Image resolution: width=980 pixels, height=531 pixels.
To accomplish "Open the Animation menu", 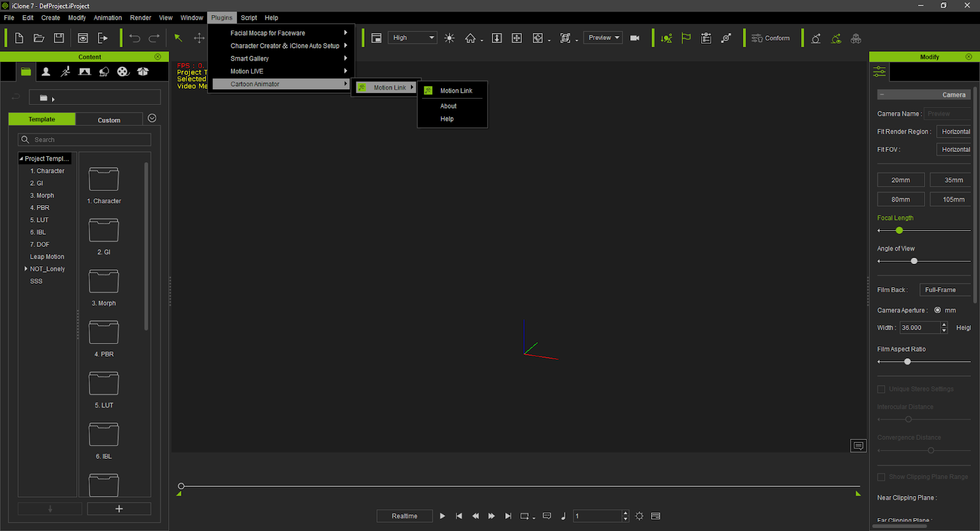I will [108, 18].
